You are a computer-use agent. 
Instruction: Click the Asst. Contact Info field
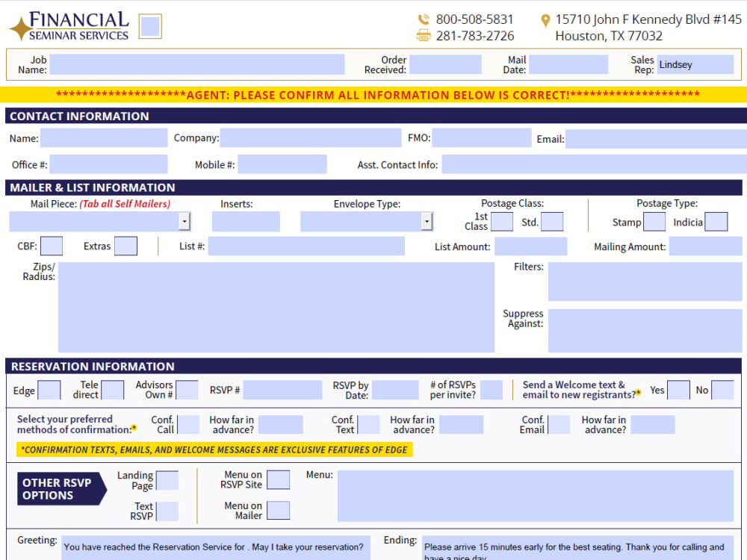(x=594, y=164)
